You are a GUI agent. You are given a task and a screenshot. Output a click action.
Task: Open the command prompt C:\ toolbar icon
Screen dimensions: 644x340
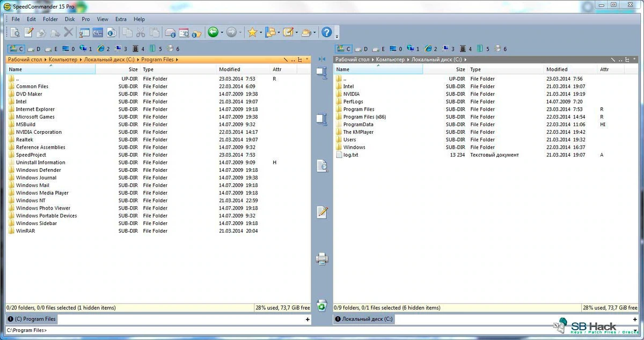pos(98,33)
